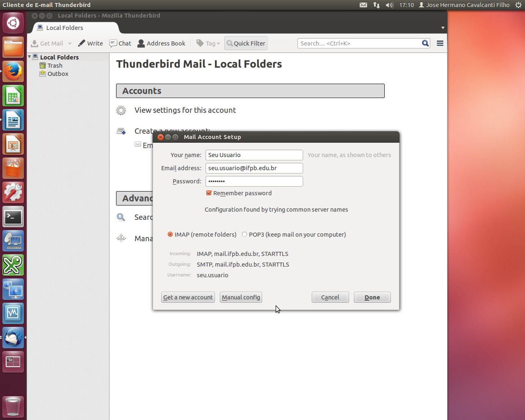Collapse the Local Folders tree
The image size is (525, 420).
30,57
